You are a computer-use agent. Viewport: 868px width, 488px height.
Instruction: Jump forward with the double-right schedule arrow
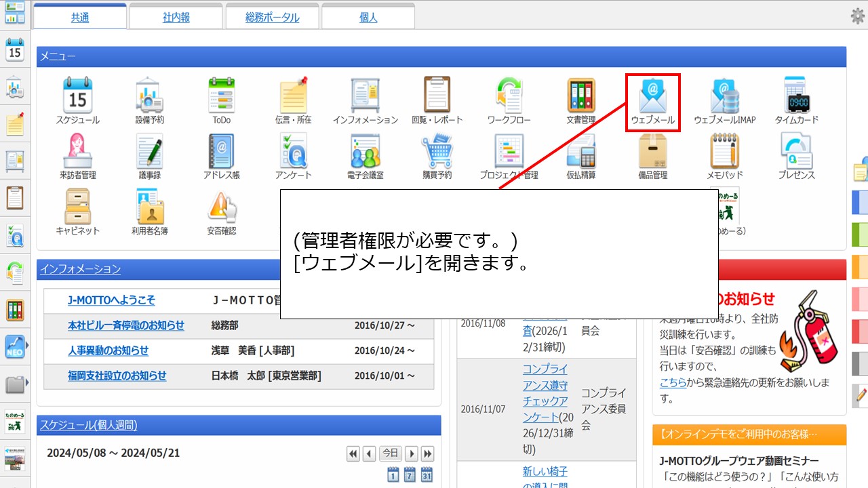[427, 453]
